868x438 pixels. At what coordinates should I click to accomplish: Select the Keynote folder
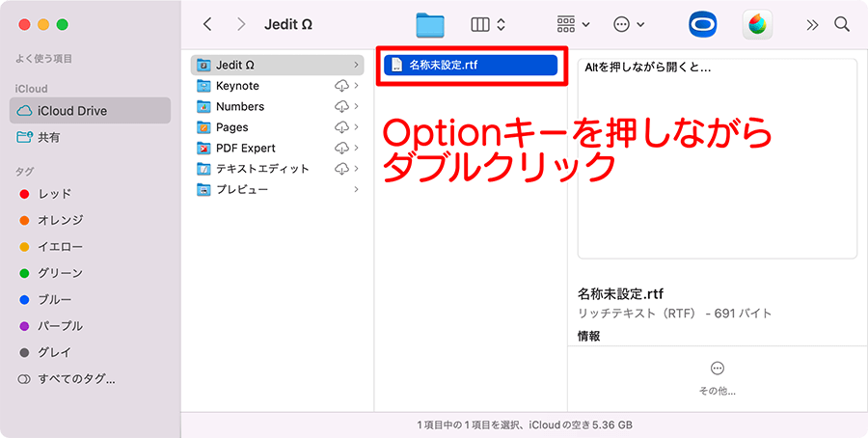(278, 86)
